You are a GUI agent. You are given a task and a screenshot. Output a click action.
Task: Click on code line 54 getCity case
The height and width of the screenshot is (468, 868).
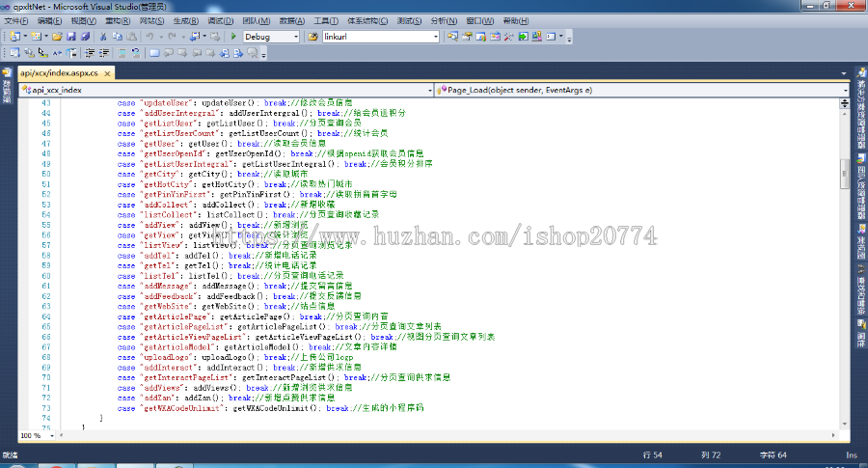click(193, 175)
